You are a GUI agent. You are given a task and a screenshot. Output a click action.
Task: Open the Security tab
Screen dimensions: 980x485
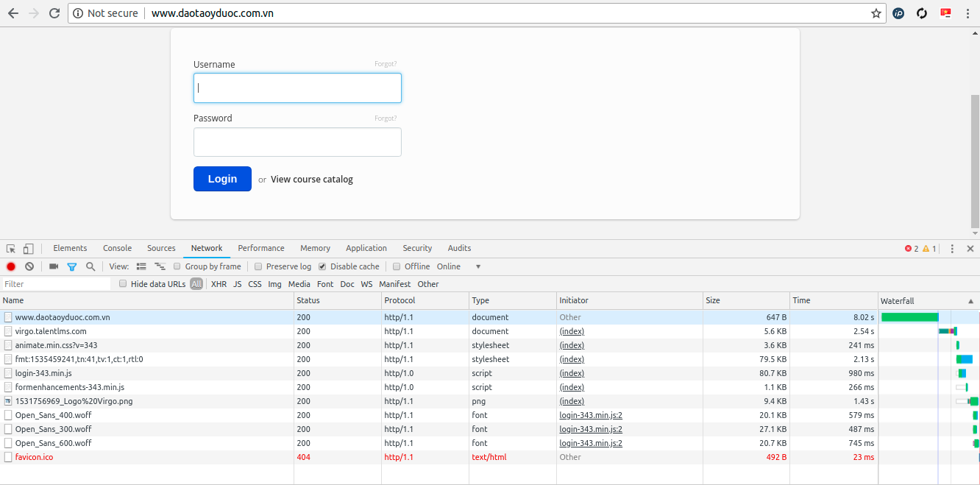click(417, 249)
